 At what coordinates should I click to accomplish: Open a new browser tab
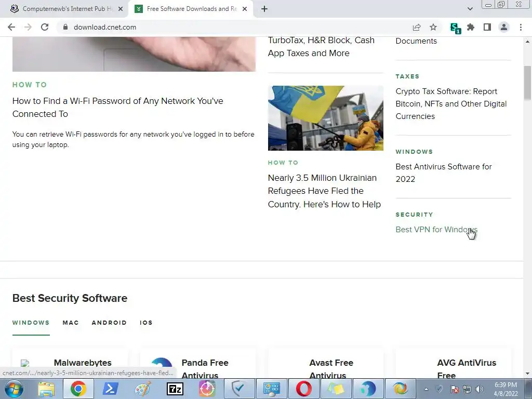(264, 9)
